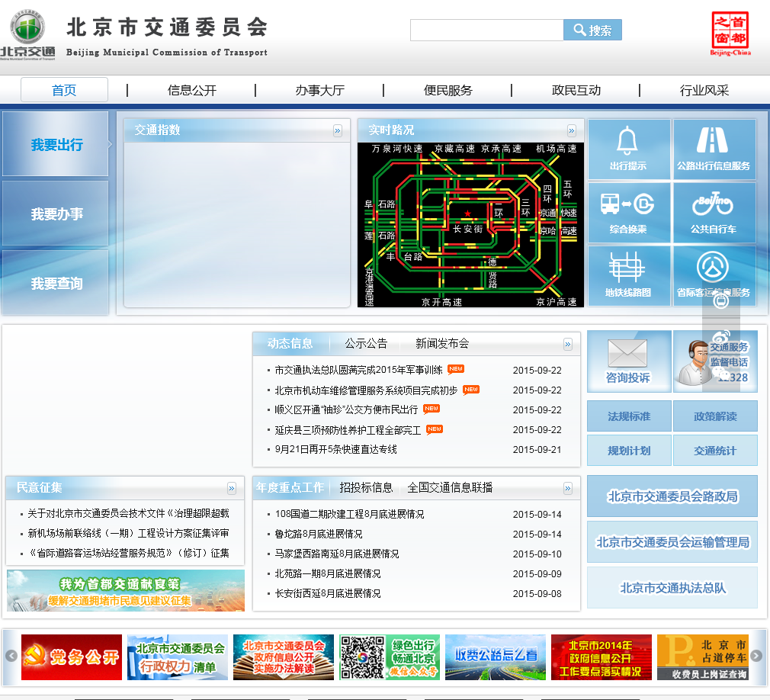
Task: Open the 行业风采 navigation menu
Action: pyautogui.click(x=704, y=90)
